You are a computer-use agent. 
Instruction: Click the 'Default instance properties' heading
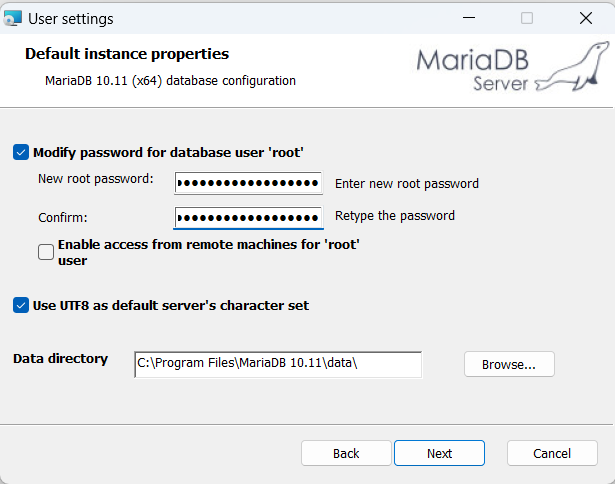(127, 54)
